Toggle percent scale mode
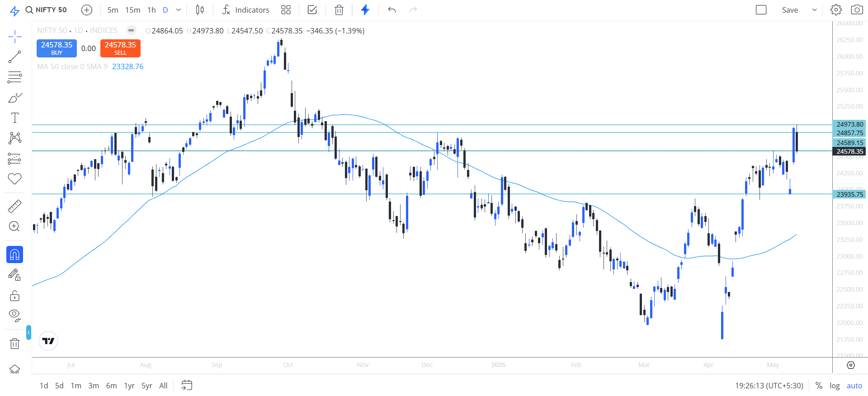 [x=819, y=386]
